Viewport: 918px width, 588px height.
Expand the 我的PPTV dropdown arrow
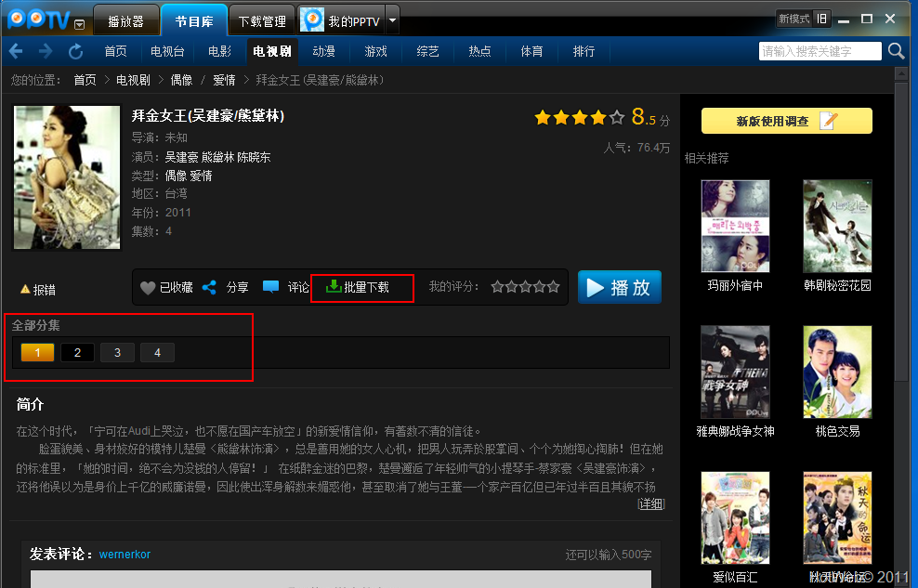coord(393,20)
